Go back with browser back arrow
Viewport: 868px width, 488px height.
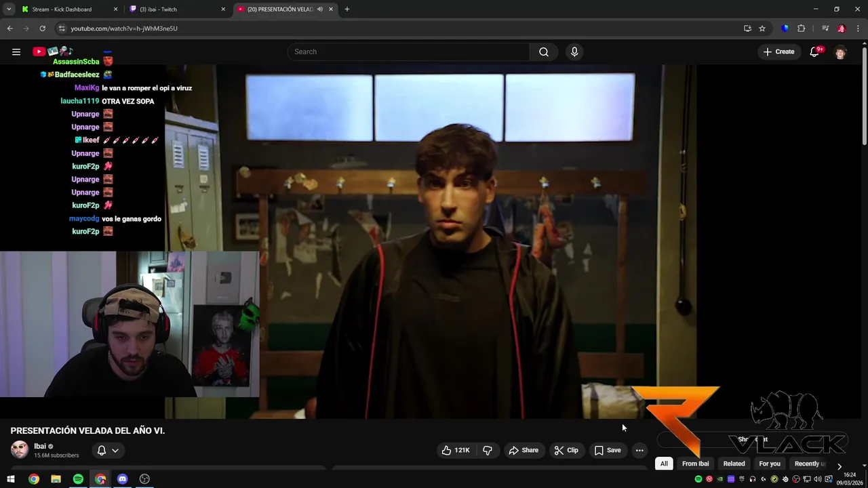pyautogui.click(x=9, y=28)
